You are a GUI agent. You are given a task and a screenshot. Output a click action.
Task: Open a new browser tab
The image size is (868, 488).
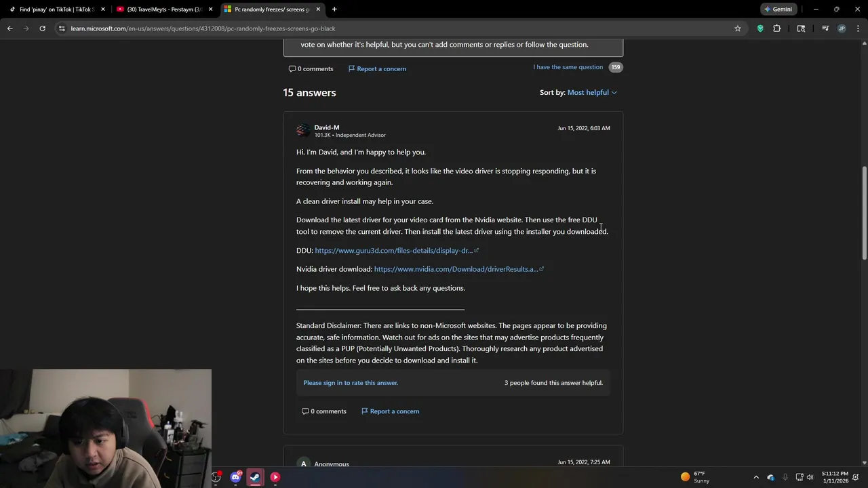click(334, 9)
